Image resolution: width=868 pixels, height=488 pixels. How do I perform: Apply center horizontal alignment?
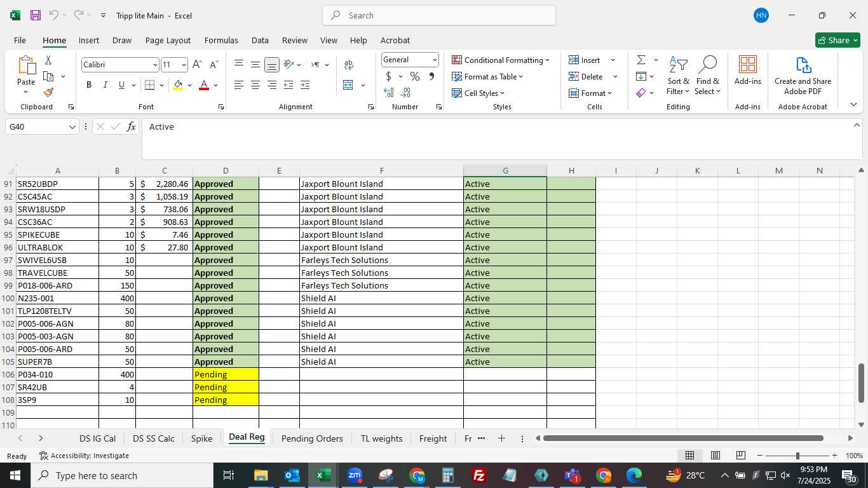pyautogui.click(x=255, y=85)
